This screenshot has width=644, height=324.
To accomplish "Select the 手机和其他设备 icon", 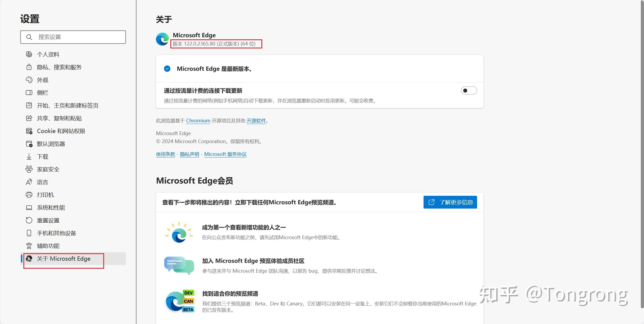I will tap(29, 233).
